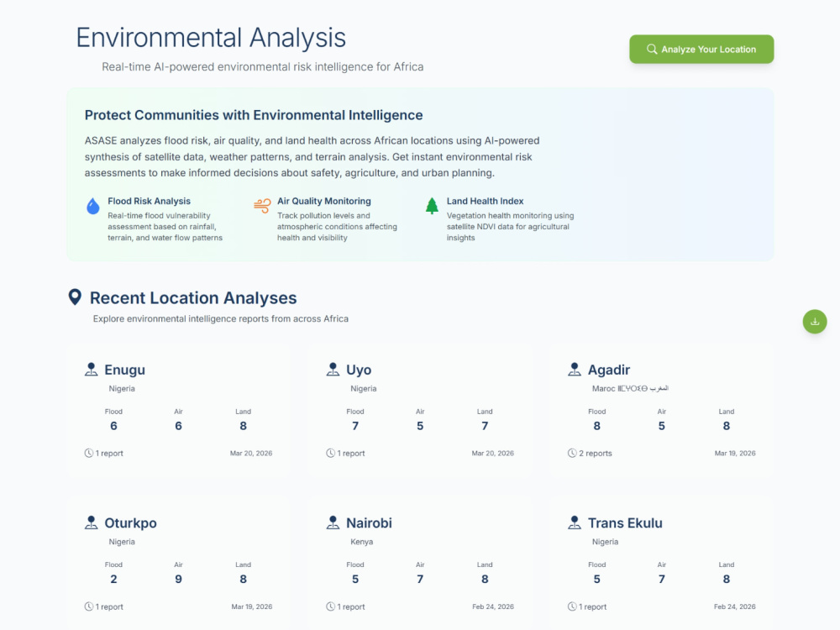Click the Land score 8 in Nairobi card
This screenshot has width=840, height=630.
click(x=485, y=579)
